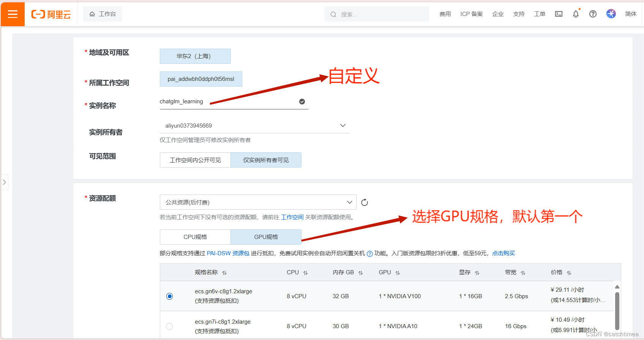Viewport: 644px width, 340px height.
Task: Sort by 规格名称 column
Action: (x=224, y=273)
